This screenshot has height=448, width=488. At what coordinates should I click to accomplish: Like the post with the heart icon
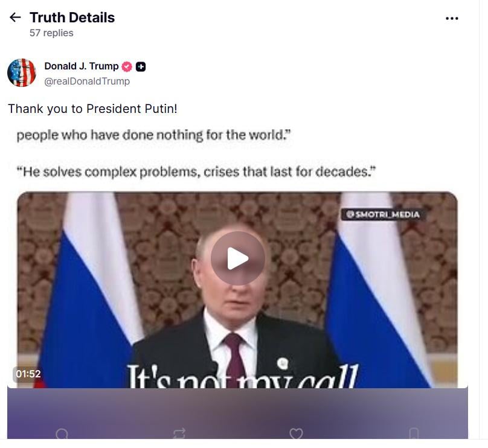coord(296,434)
